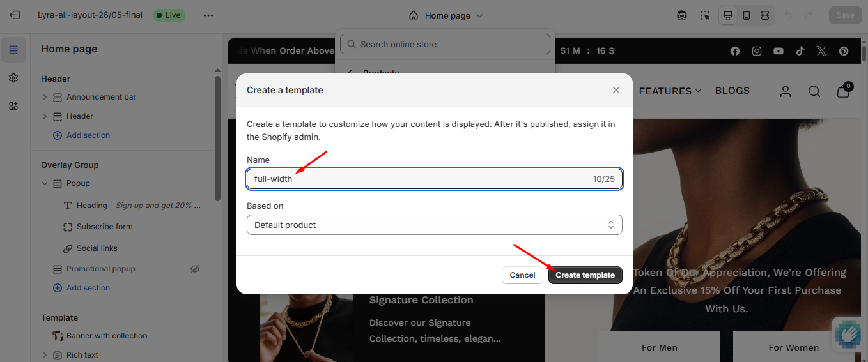Click the Create template button

(x=585, y=275)
